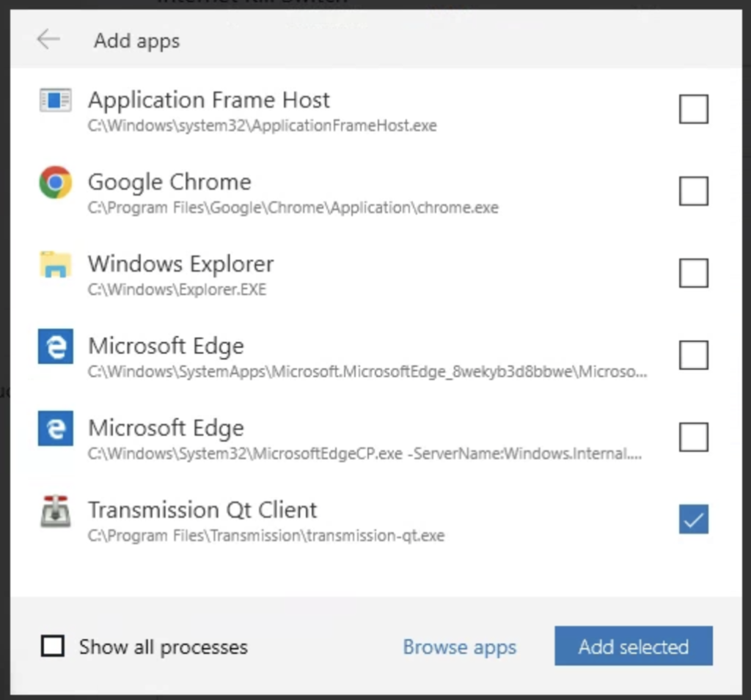Click the Application Frame Host icon
The height and width of the screenshot is (700, 751).
coord(56,100)
